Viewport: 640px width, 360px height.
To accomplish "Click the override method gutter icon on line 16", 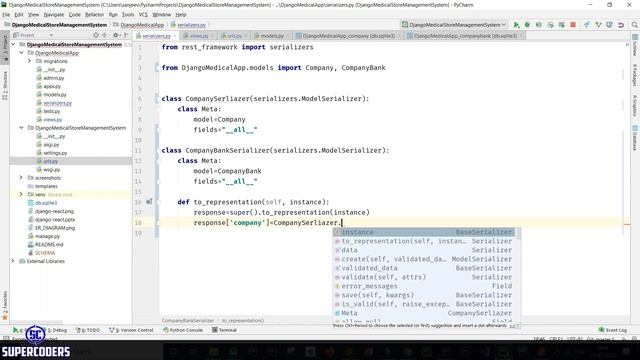I will 149,202.
